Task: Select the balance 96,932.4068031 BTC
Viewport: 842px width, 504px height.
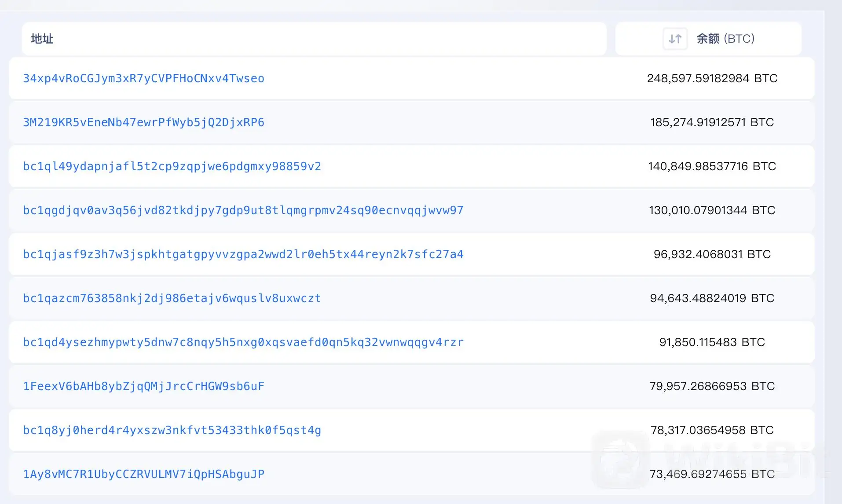Action: (x=712, y=254)
